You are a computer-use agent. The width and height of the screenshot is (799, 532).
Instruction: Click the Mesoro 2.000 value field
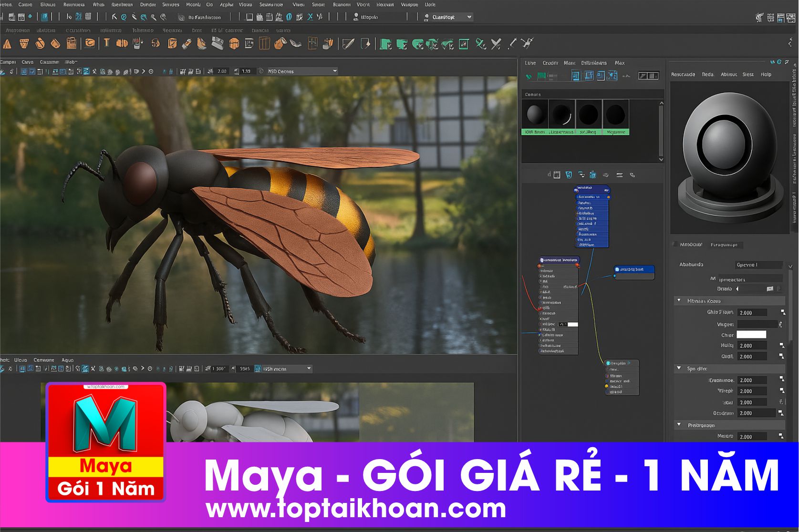752,436
